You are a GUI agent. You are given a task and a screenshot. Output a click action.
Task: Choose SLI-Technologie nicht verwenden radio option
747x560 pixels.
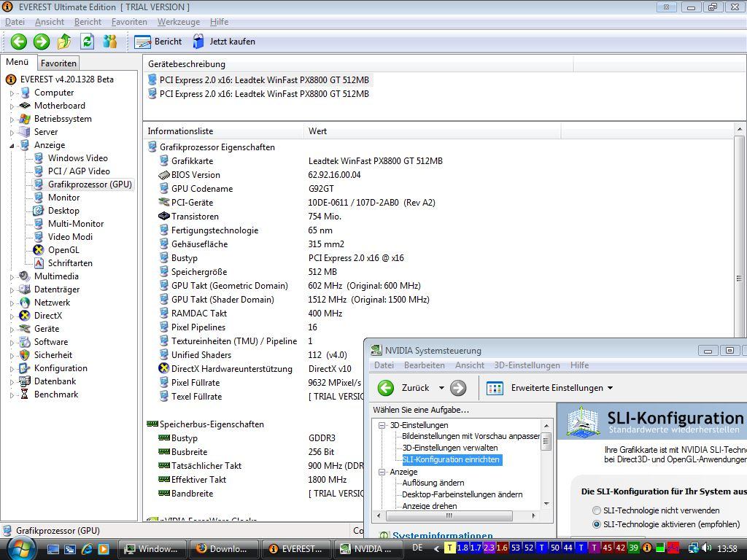pyautogui.click(x=597, y=510)
